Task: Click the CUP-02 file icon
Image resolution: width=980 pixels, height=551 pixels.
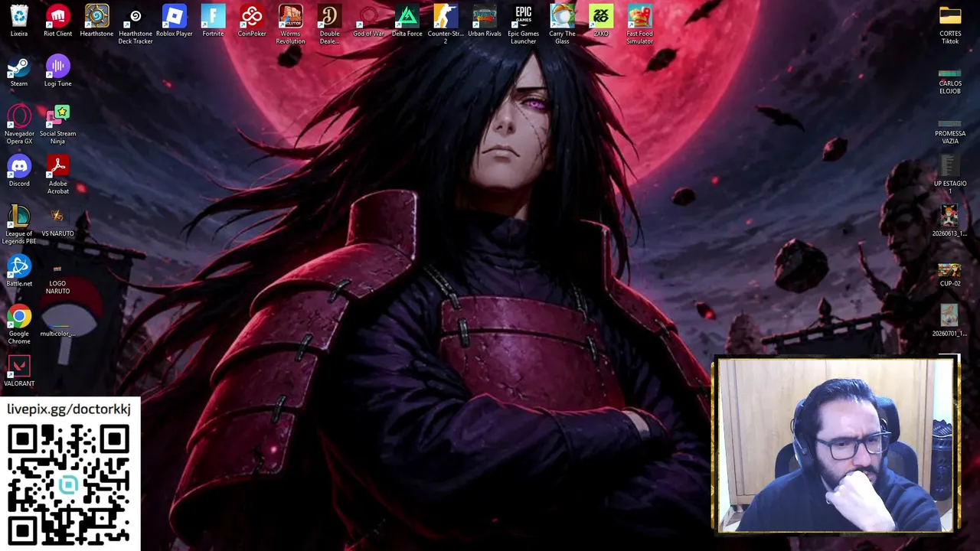Action: pos(950,270)
